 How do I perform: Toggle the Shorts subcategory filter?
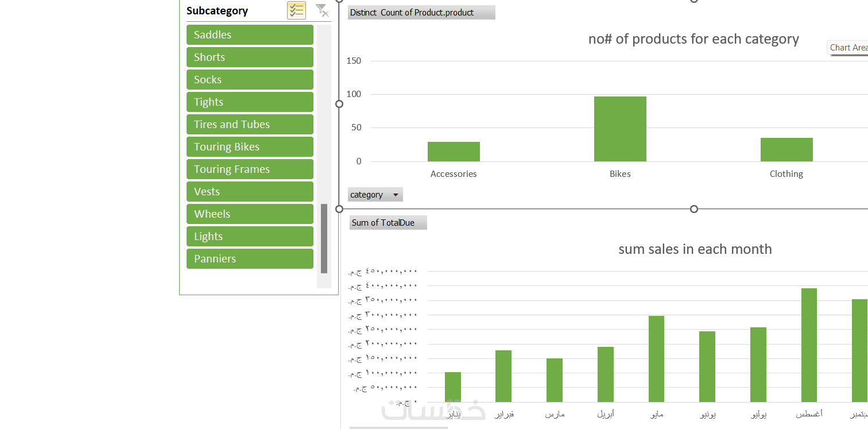[x=250, y=57]
